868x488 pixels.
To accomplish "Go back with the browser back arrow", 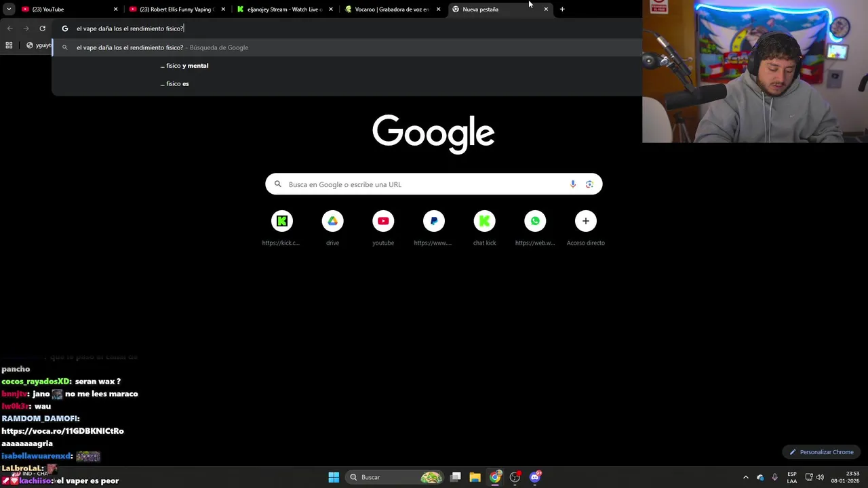I will click(x=9, y=28).
